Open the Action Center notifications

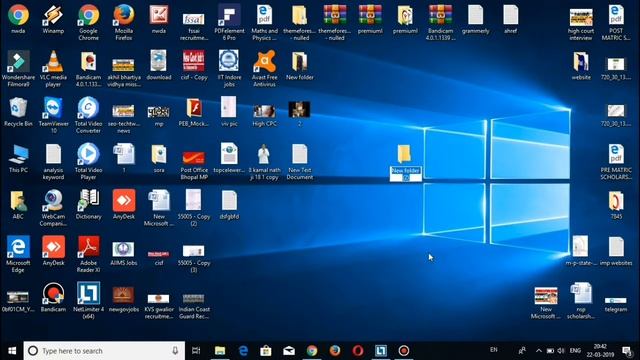(627, 351)
